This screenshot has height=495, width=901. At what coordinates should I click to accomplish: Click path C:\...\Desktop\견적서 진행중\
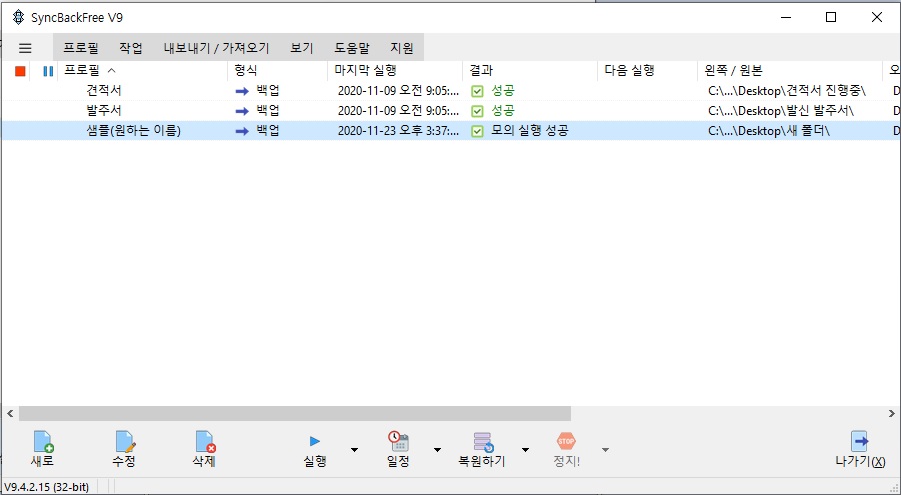pos(787,91)
